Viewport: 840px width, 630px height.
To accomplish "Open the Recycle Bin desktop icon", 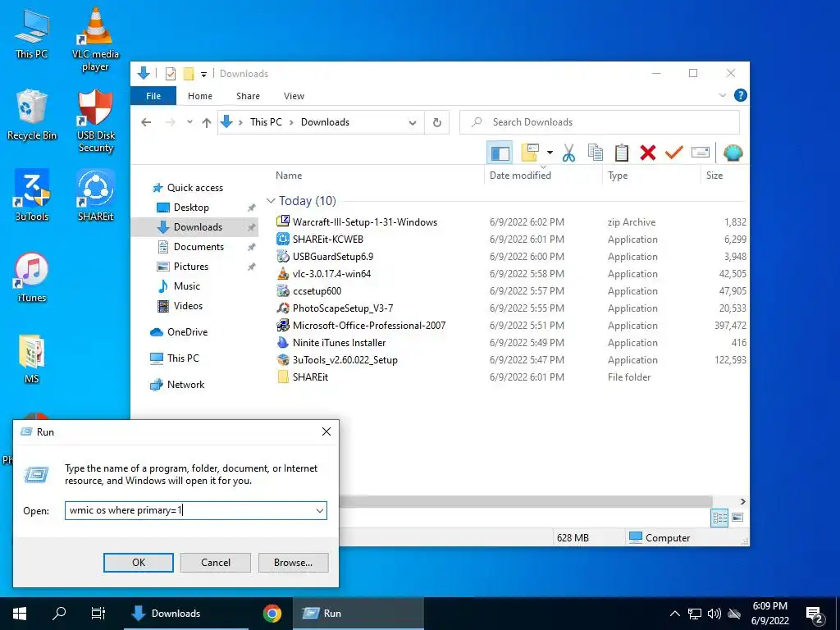I will 32,115.
